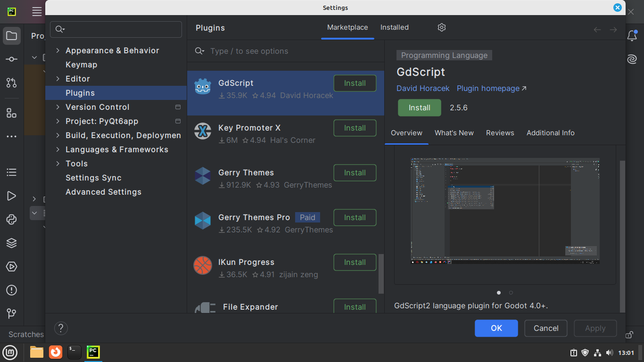Expand the Tools settings group
Image resolution: width=644 pixels, height=362 pixels.
[58, 164]
